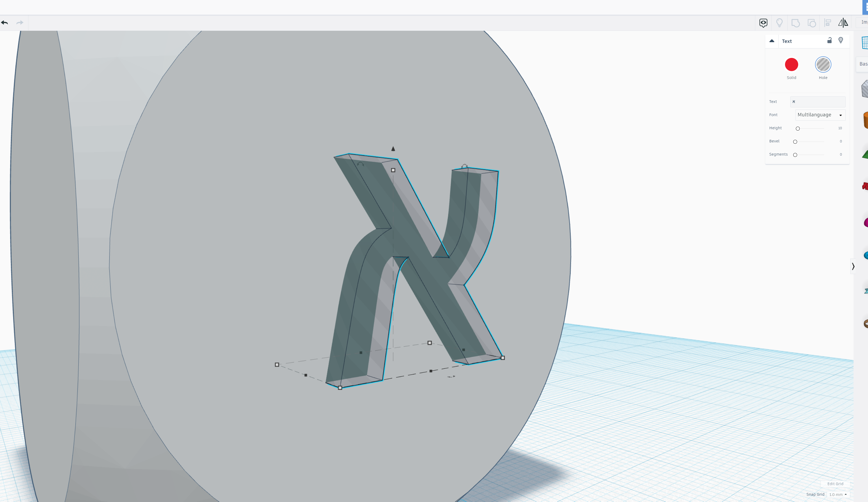Collapse the Text inspector panel
The width and height of the screenshot is (868, 502).
coord(772,41)
